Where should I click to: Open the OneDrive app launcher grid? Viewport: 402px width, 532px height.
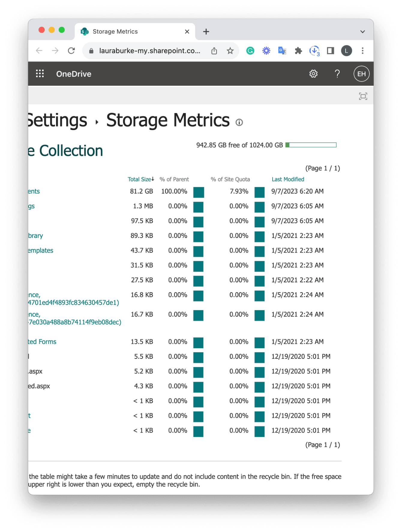pyautogui.click(x=40, y=74)
